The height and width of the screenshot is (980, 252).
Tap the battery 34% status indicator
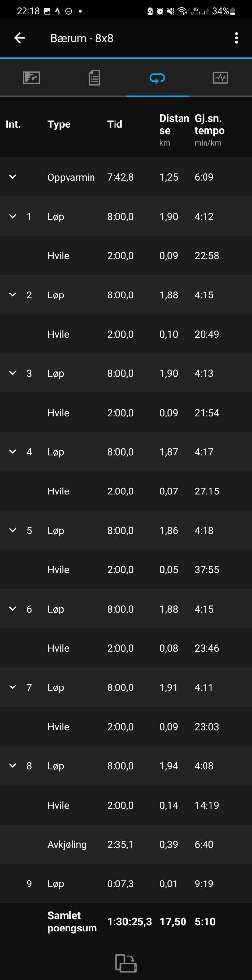point(224,11)
